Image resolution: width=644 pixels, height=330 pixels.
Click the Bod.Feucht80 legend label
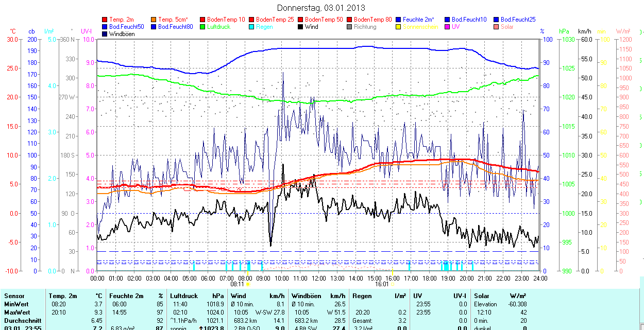tap(175, 27)
